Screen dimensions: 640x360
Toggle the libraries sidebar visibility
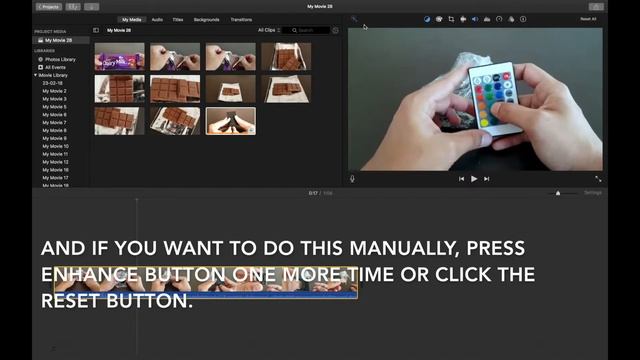coord(96,30)
